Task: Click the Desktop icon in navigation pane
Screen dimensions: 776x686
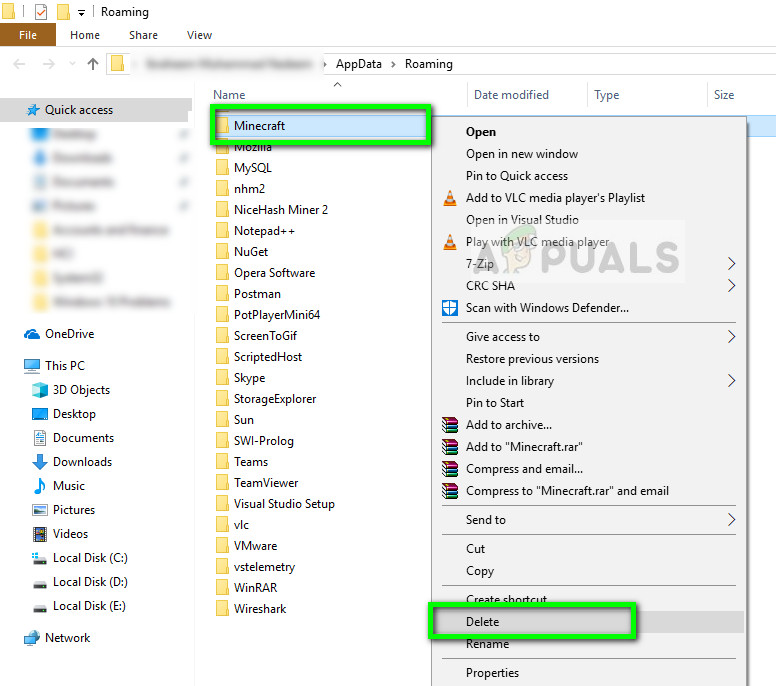Action: point(40,414)
